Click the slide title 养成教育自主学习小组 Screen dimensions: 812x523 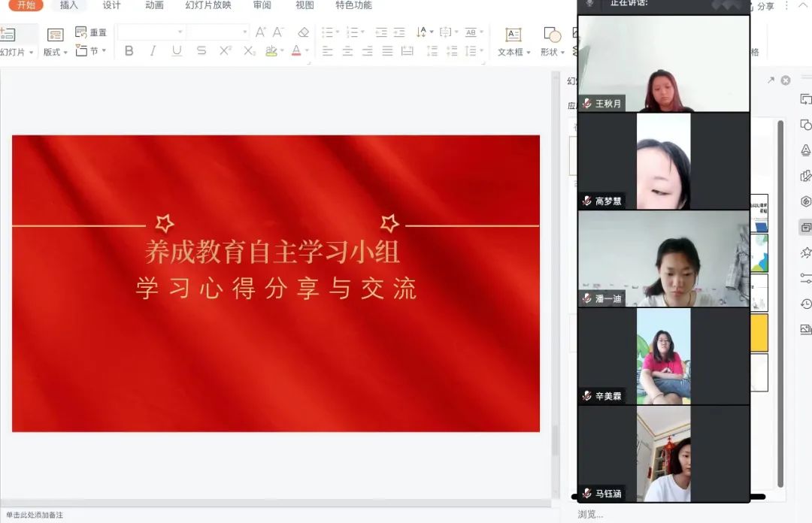point(272,252)
